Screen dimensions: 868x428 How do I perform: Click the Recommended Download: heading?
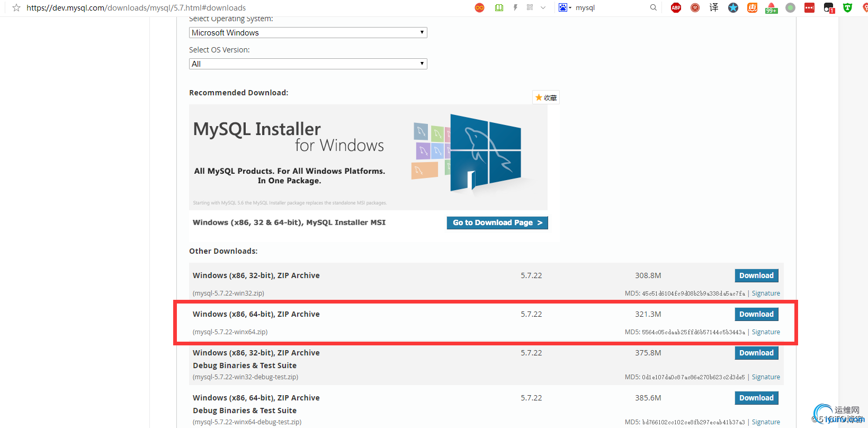tap(239, 93)
